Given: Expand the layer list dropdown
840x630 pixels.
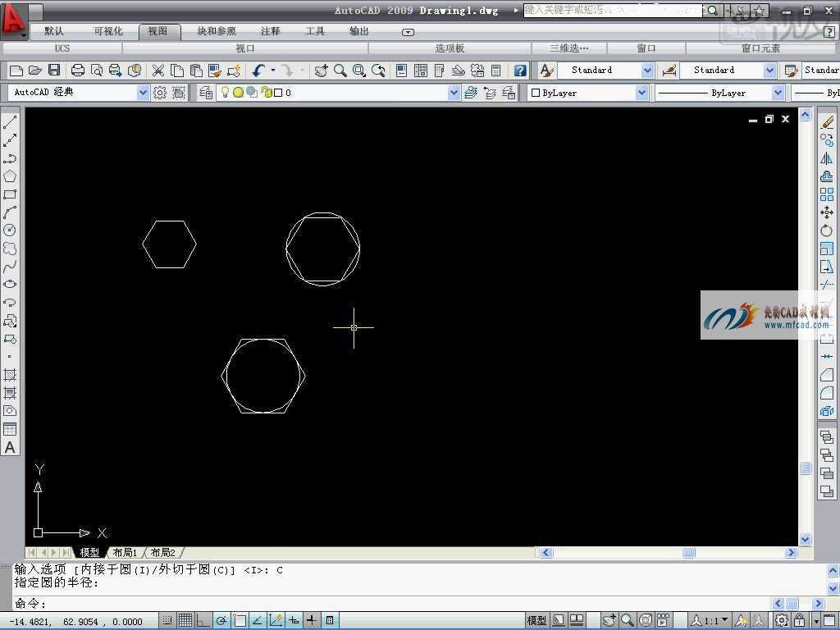Looking at the screenshot, I should [454, 93].
